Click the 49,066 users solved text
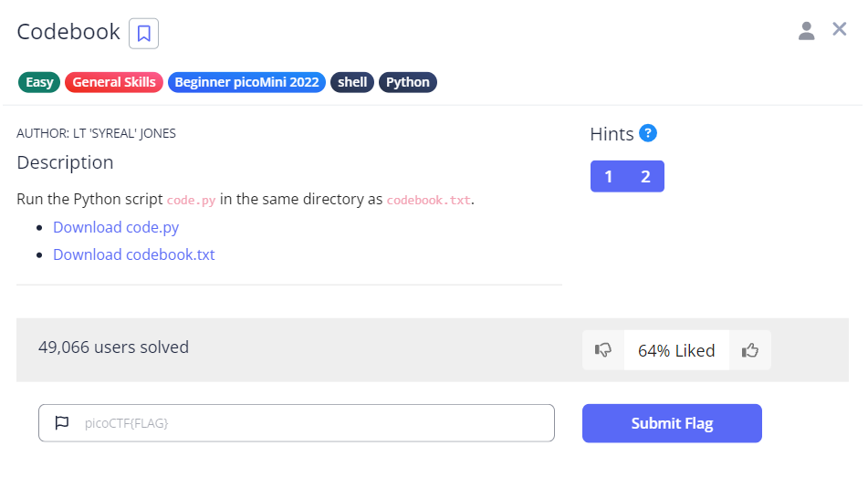Screen dimensions: 868x477 tap(114, 347)
